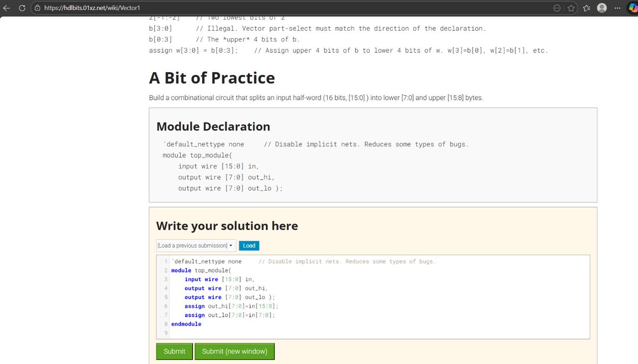Click the assign out_lo line in the editor
Image resolution: width=638 pixels, height=364 pixels.
[x=230, y=315]
